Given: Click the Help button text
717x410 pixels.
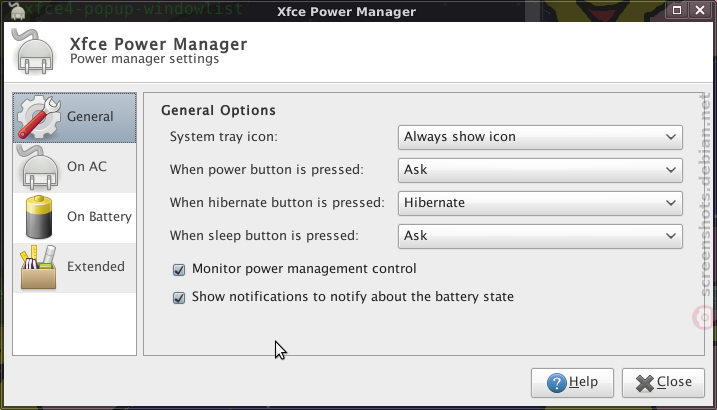Looking at the screenshot, I should click(x=583, y=382).
